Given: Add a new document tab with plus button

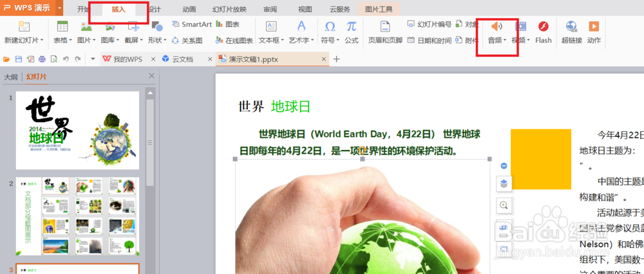Looking at the screenshot, I should coord(336,59).
